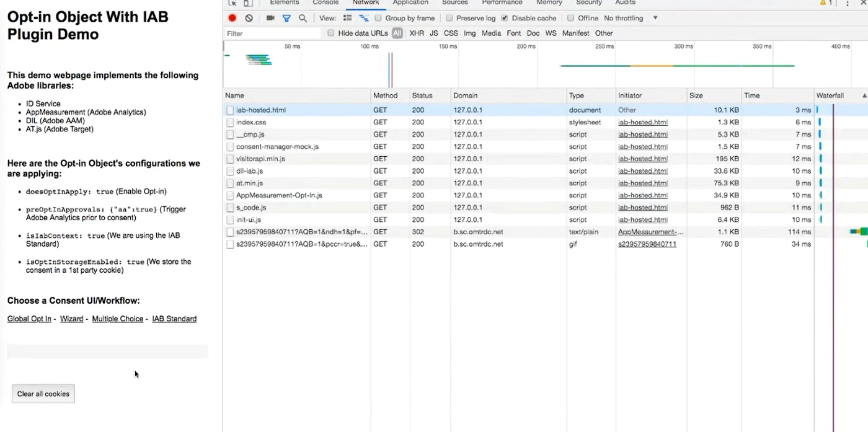Sort by Domain column header

coord(508,96)
